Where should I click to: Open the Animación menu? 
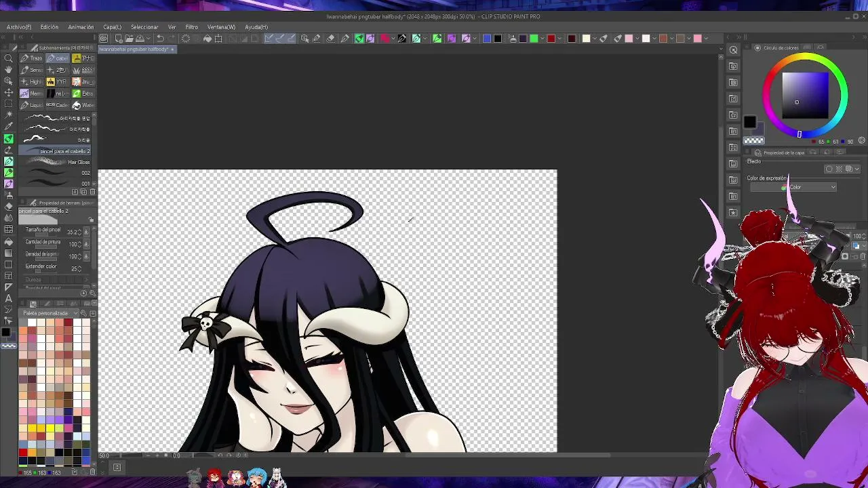81,27
